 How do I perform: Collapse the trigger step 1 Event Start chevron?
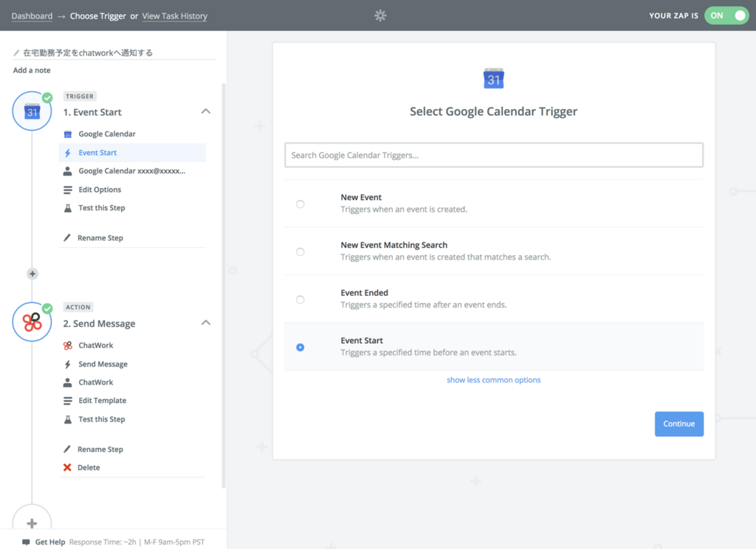click(206, 111)
